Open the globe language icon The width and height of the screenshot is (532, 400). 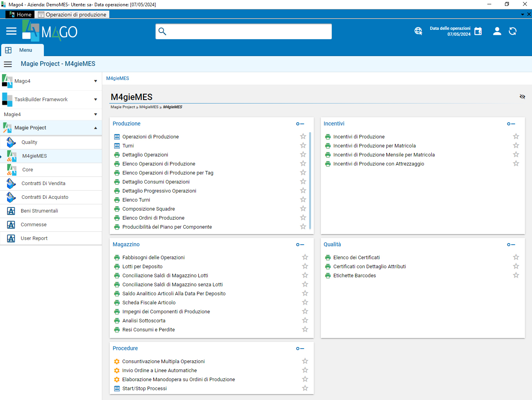pyautogui.click(x=418, y=31)
